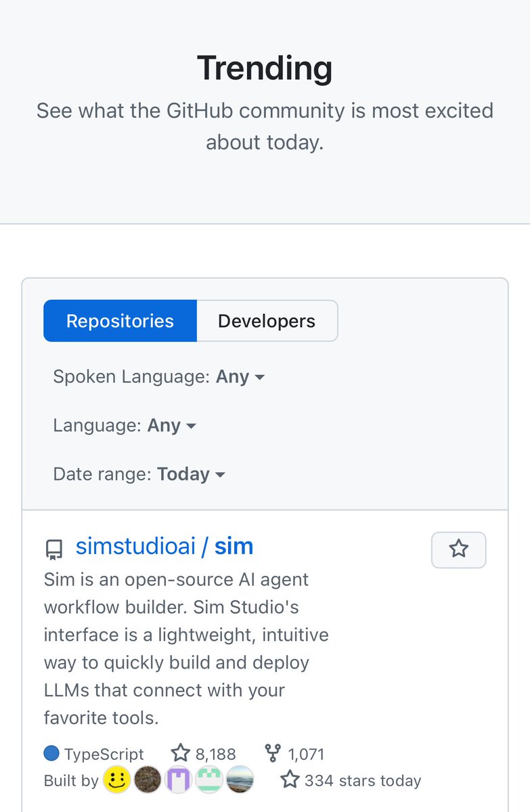Switch to the Developers tab

(x=267, y=321)
